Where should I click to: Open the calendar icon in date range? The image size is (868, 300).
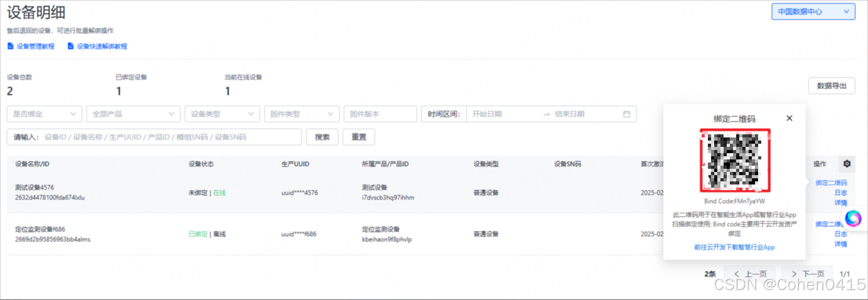627,114
